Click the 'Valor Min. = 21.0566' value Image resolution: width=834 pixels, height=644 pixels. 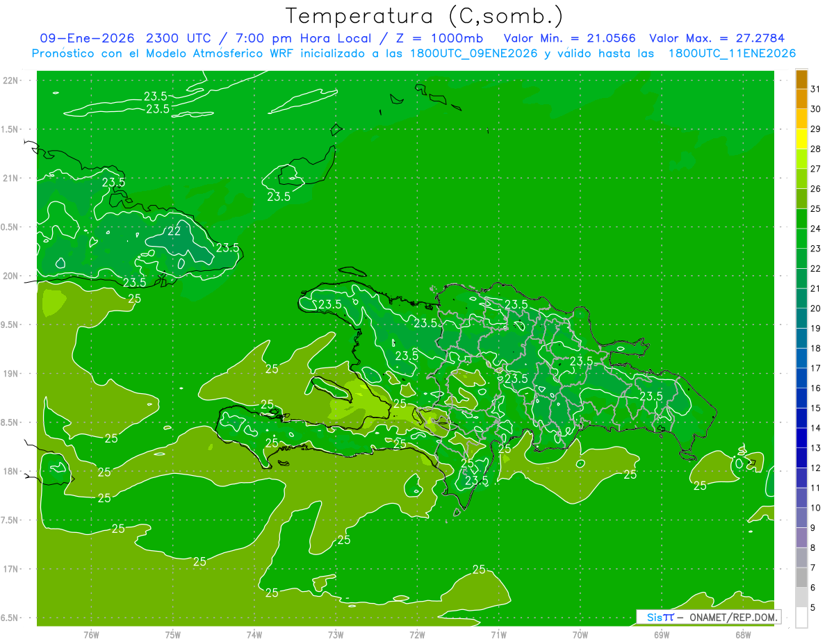coord(570,38)
